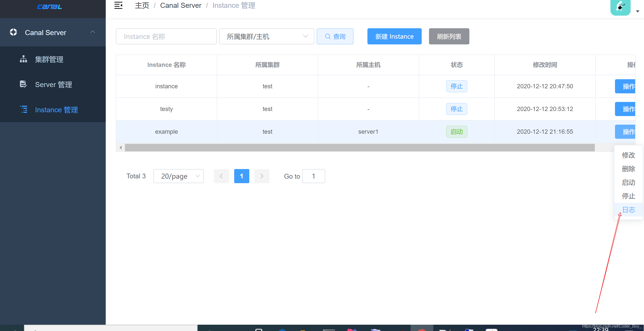Click the Instance 管理 list icon

(24, 109)
